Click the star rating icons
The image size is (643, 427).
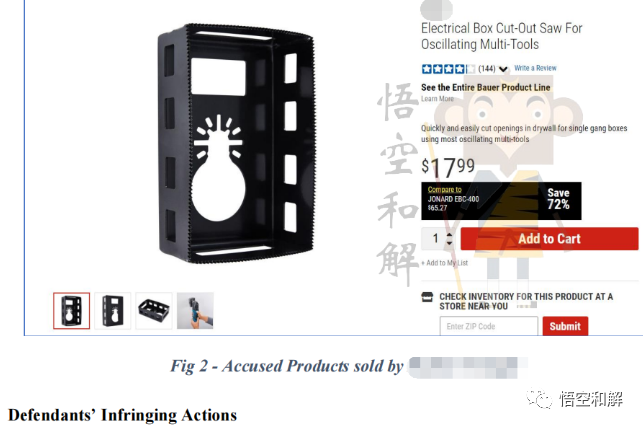(448, 69)
